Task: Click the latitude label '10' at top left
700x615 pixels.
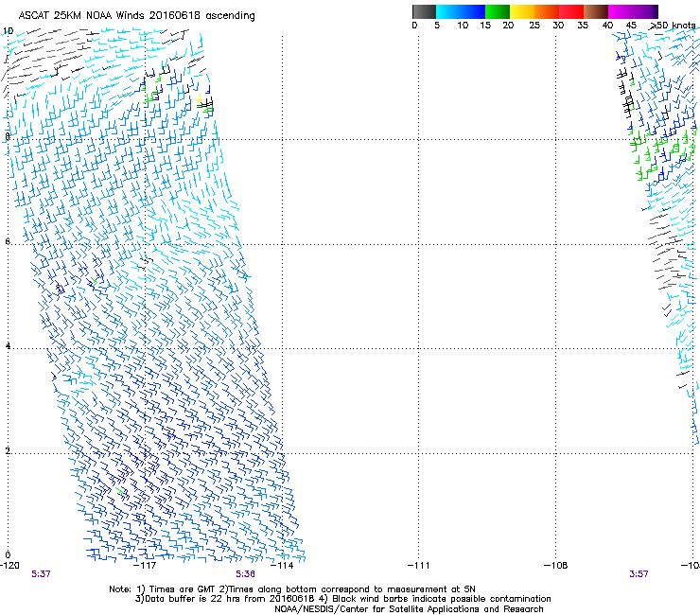Action: pos(8,31)
